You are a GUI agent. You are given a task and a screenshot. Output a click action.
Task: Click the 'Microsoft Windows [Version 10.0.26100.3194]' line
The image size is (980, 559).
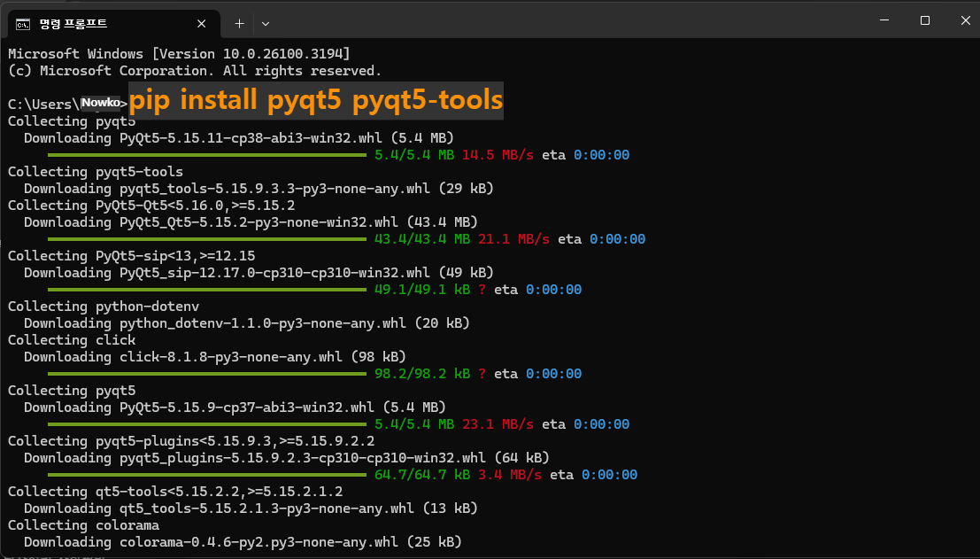(x=180, y=54)
